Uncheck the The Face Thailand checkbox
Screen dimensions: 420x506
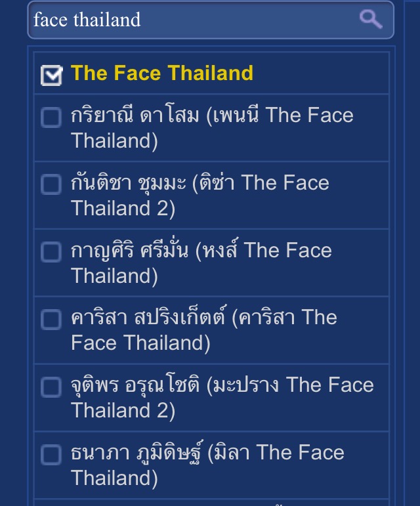pyautogui.click(x=51, y=75)
